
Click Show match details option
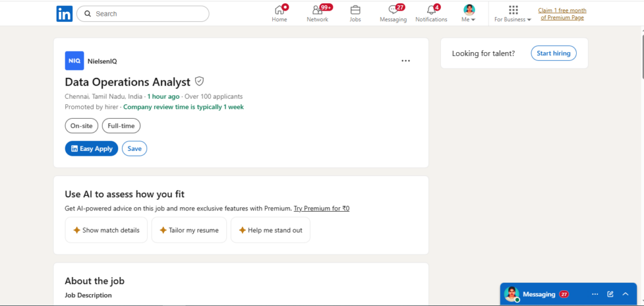point(106,230)
